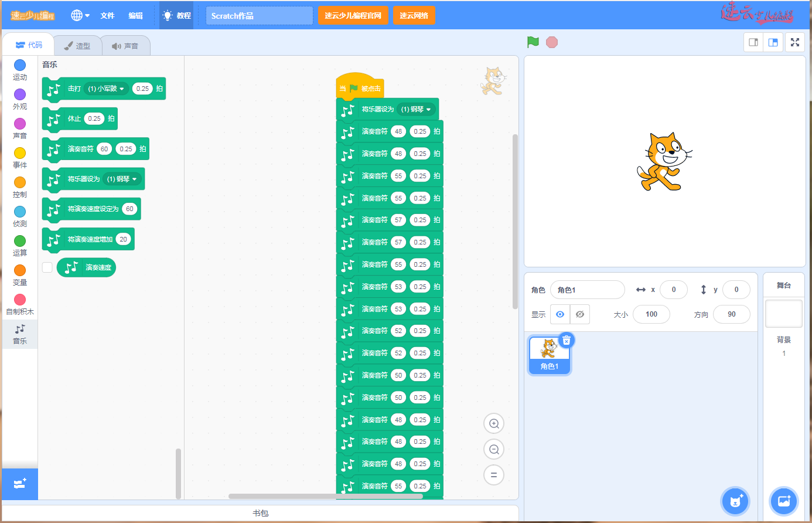Open the 文件 menu
The width and height of the screenshot is (812, 523).
107,16
